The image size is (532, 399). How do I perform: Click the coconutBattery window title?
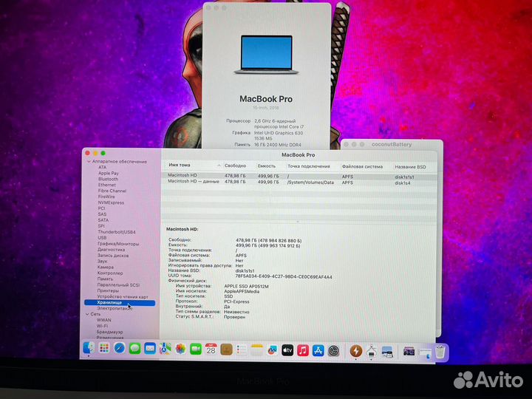pyautogui.click(x=392, y=144)
